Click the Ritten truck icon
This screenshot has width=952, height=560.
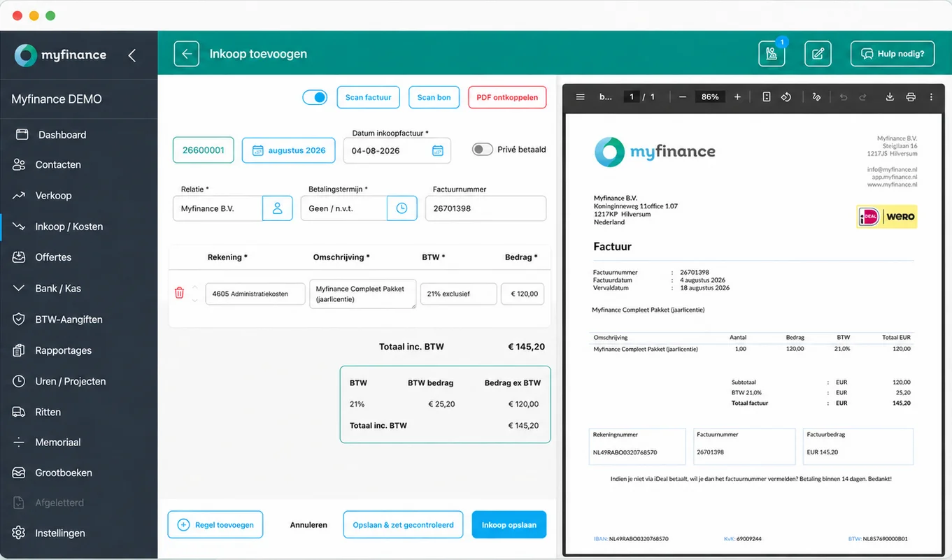click(x=20, y=412)
